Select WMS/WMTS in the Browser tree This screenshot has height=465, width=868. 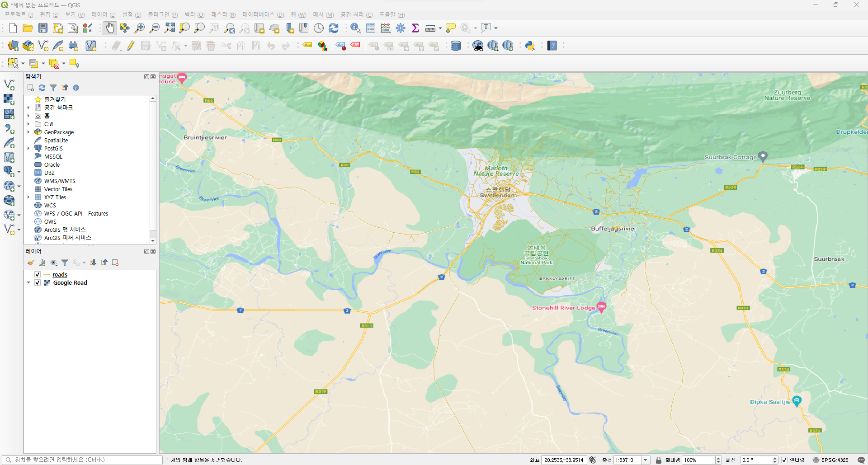point(60,181)
